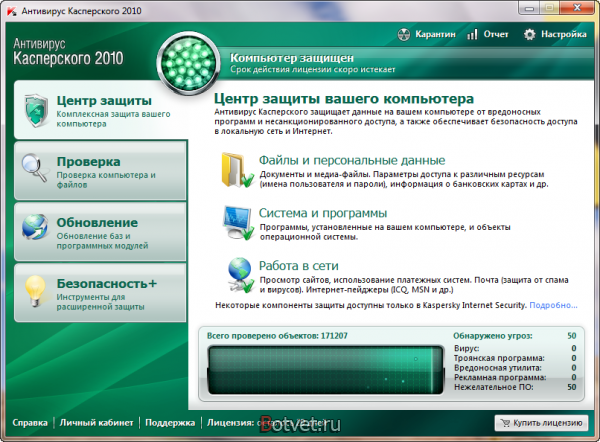Click the globe icon of Обновление
Screen dimensions: 600x442
tap(35, 227)
